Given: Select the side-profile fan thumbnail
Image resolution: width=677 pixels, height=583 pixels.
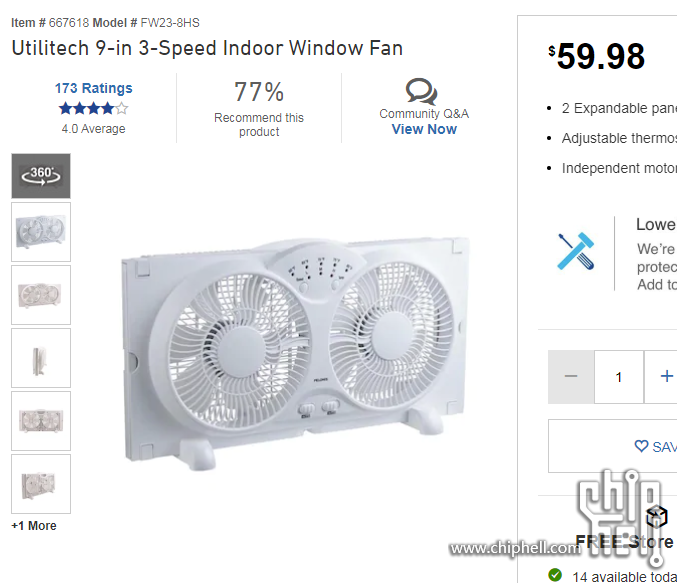Looking at the screenshot, I should [x=41, y=358].
